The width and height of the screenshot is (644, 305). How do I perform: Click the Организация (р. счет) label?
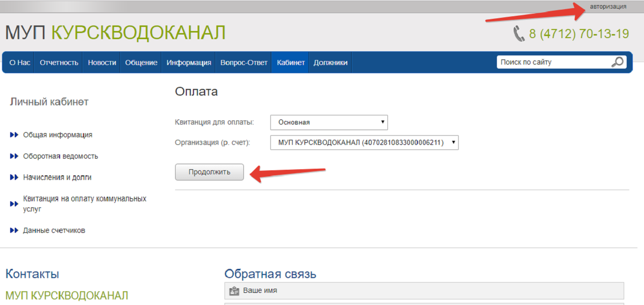pyautogui.click(x=213, y=143)
